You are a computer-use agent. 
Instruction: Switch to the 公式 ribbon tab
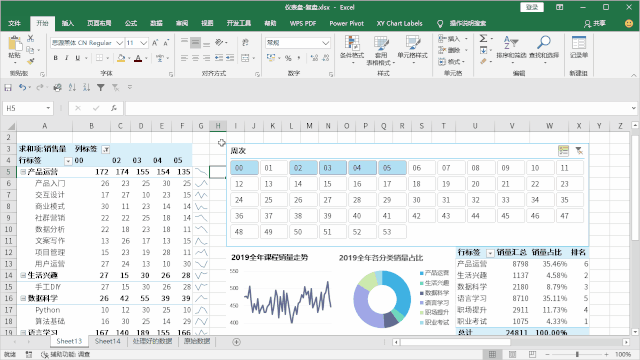point(131,23)
